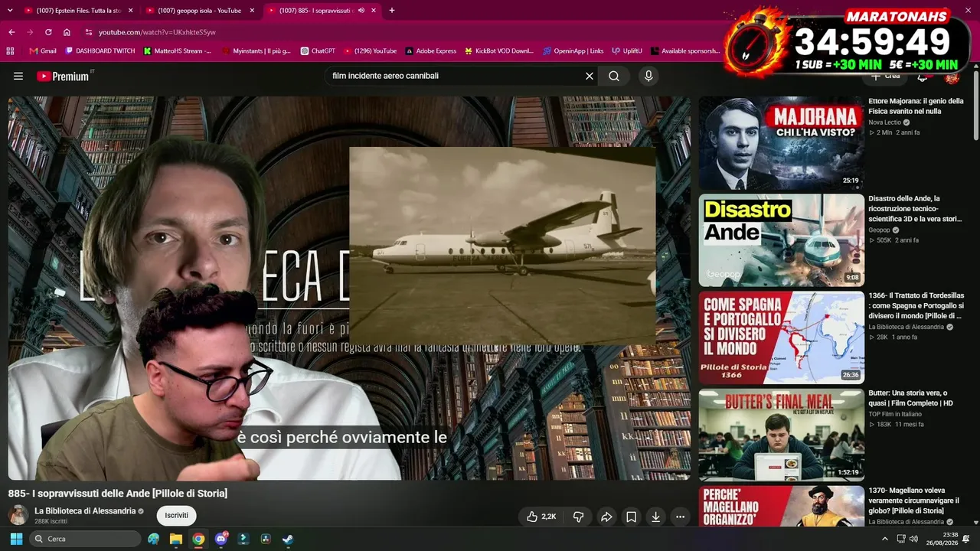Open La Biblioteca di Alessandria channel avatar
This screenshot has width=980, height=551.
tap(18, 515)
